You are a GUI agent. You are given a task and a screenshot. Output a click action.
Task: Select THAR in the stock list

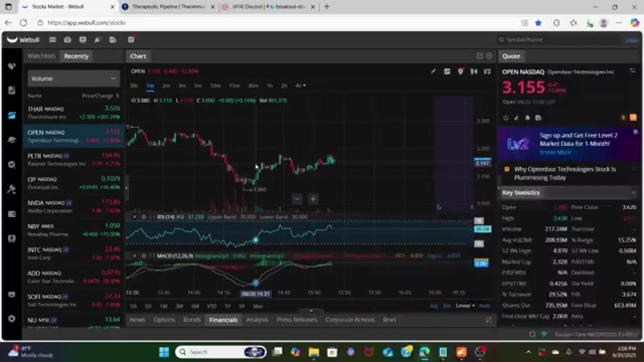(74, 113)
